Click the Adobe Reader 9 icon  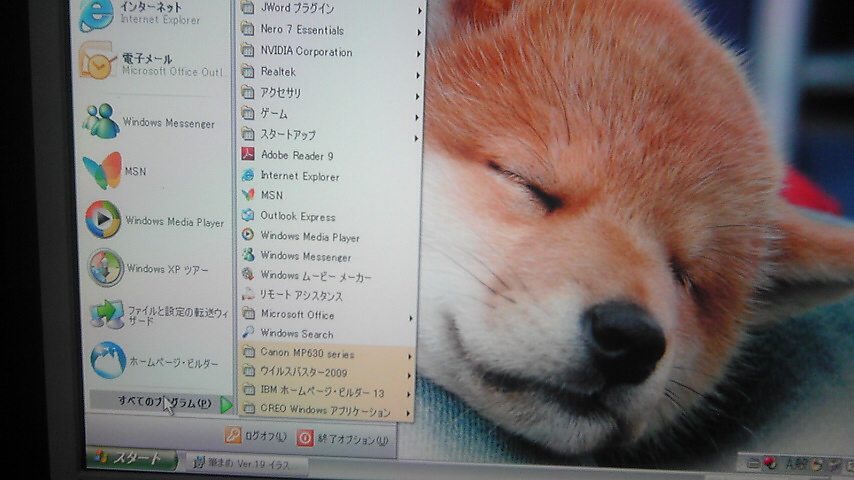coord(248,155)
